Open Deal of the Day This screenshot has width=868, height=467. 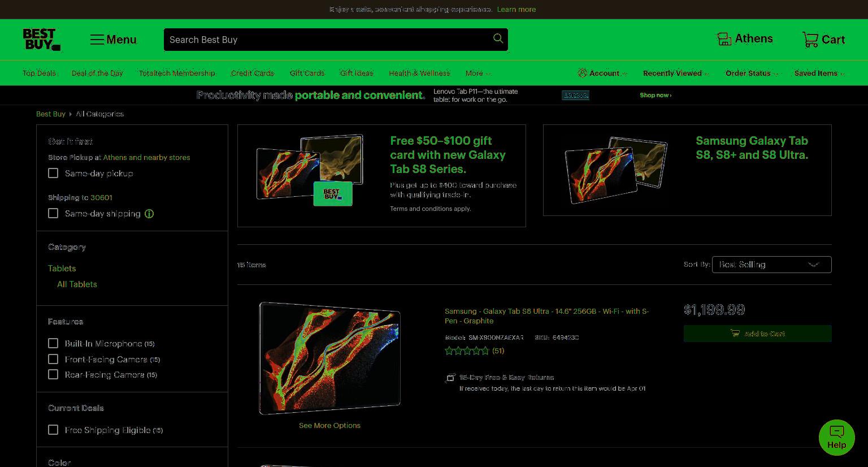pyautogui.click(x=97, y=73)
